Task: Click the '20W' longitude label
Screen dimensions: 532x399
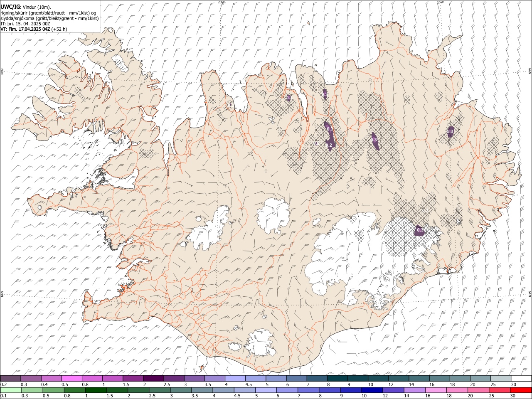Action: [x=222, y=2]
